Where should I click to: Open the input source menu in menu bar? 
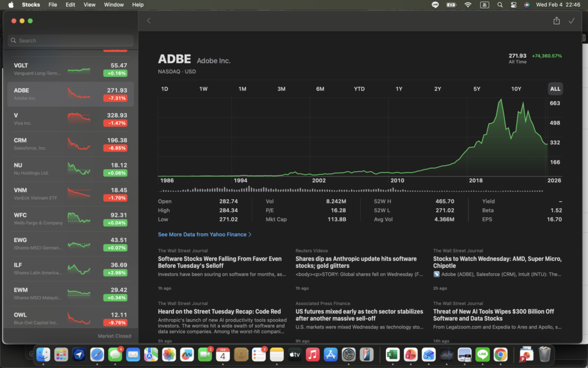[x=484, y=5]
